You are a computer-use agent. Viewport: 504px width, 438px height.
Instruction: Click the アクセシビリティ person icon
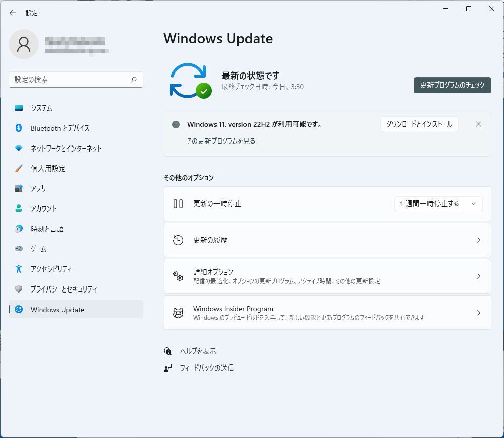pyautogui.click(x=19, y=269)
